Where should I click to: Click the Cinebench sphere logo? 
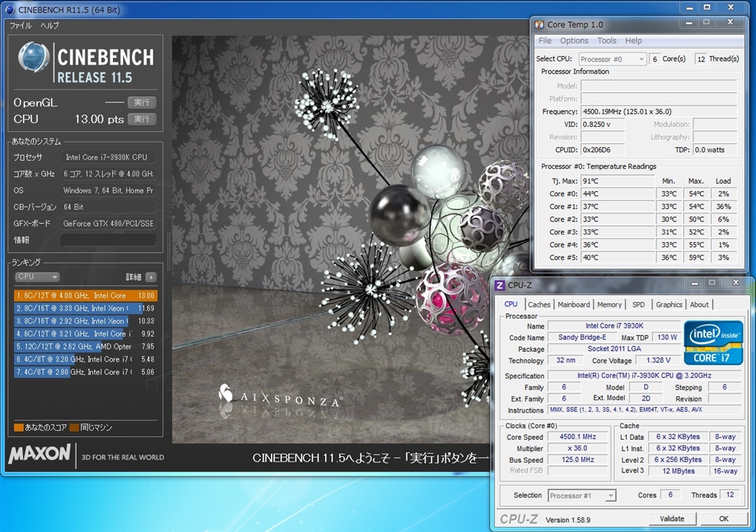(x=33, y=58)
